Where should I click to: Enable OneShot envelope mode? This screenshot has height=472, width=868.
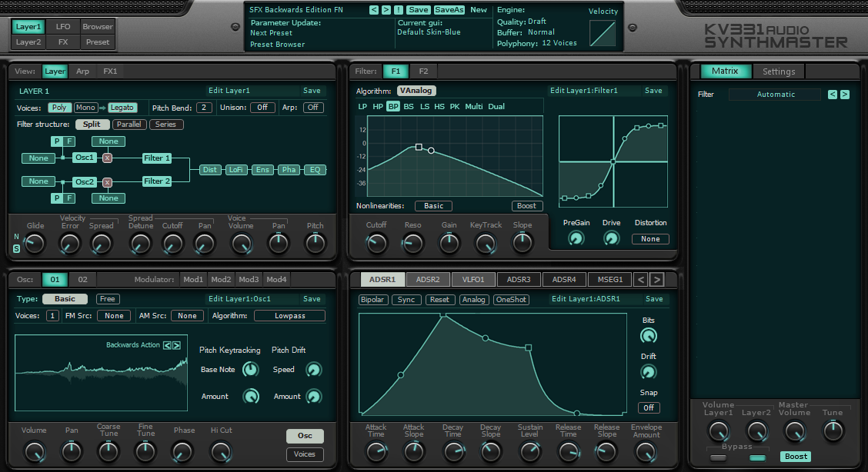pos(512,300)
